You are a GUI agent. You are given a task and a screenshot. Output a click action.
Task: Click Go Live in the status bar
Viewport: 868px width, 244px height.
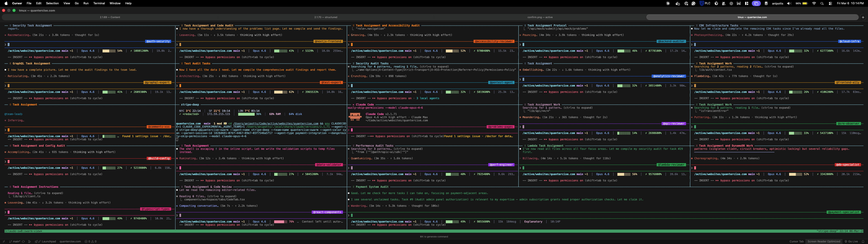coord(851,241)
